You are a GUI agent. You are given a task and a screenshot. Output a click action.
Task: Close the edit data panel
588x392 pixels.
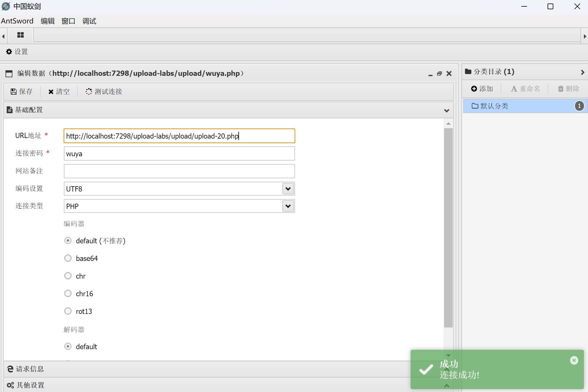(449, 73)
